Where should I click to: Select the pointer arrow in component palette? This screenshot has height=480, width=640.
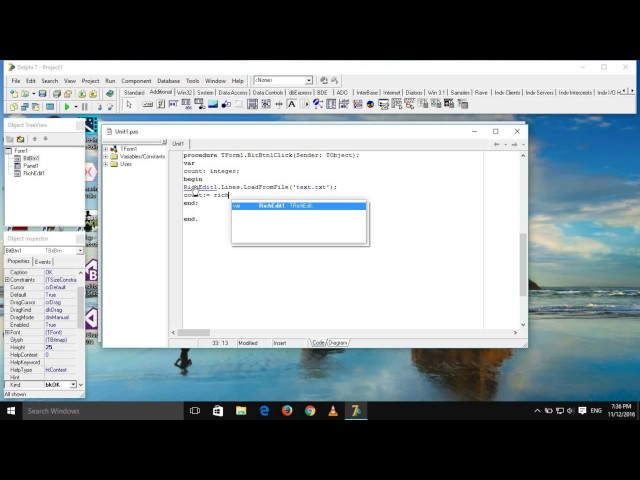click(x=129, y=105)
